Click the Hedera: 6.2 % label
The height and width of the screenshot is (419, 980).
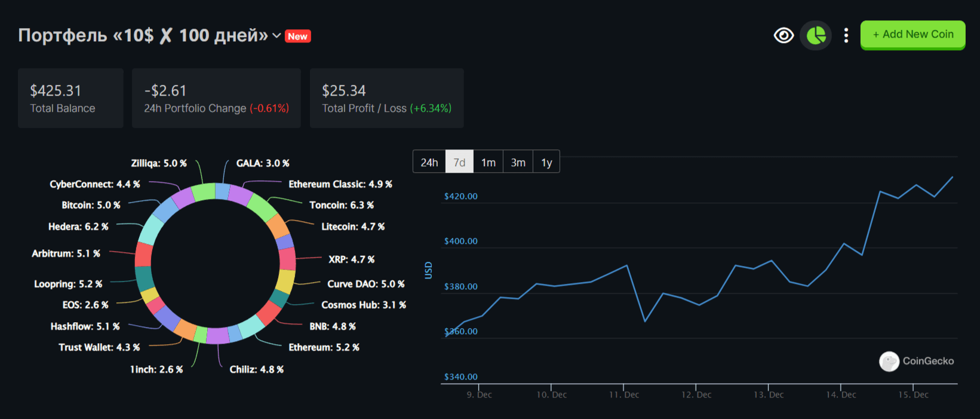[x=78, y=227]
